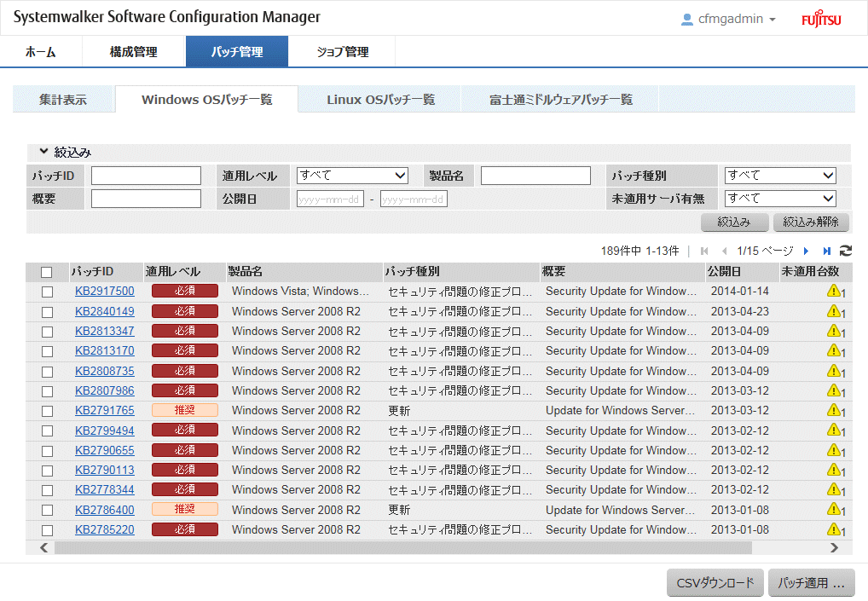Viewport: 868px width, 601px height.
Task: Click warning icon in KB2808735 row
Action: (834, 371)
